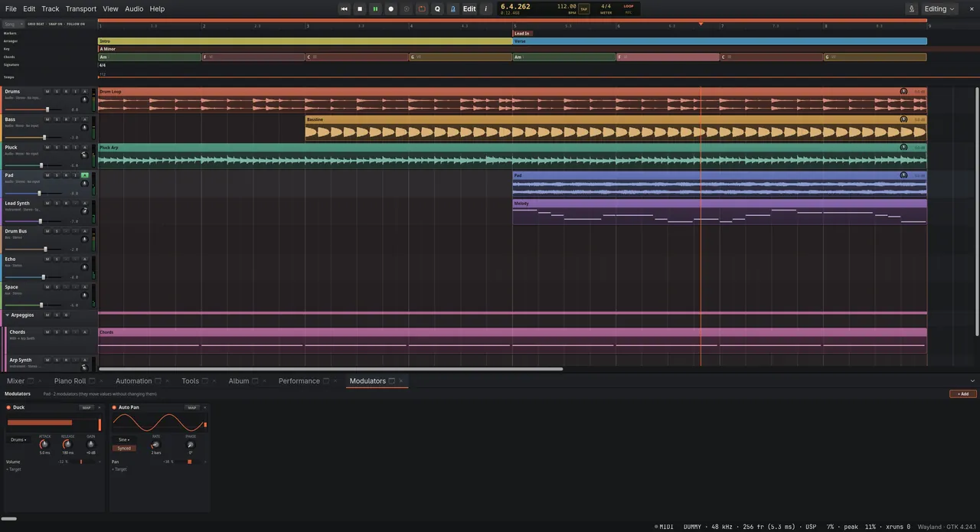Image resolution: width=980 pixels, height=532 pixels.
Task: Mute the Lead Synth track
Action: tap(47, 203)
